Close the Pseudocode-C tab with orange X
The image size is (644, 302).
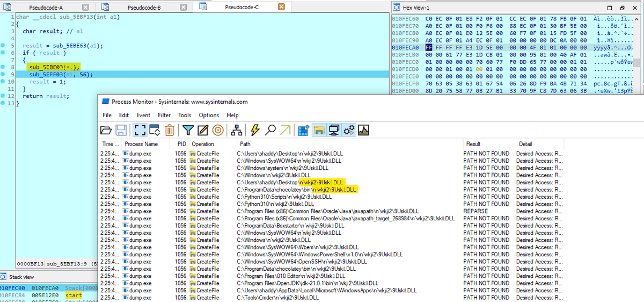(281, 7)
